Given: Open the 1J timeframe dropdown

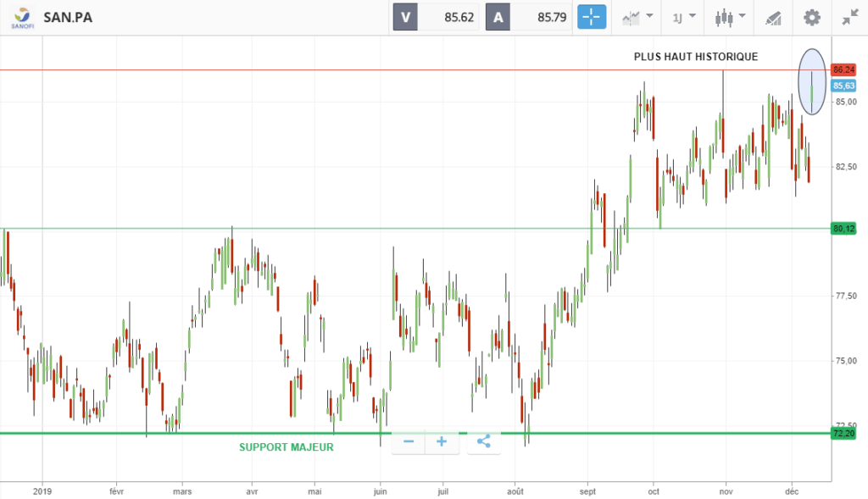Looking at the screenshot, I should [x=684, y=18].
